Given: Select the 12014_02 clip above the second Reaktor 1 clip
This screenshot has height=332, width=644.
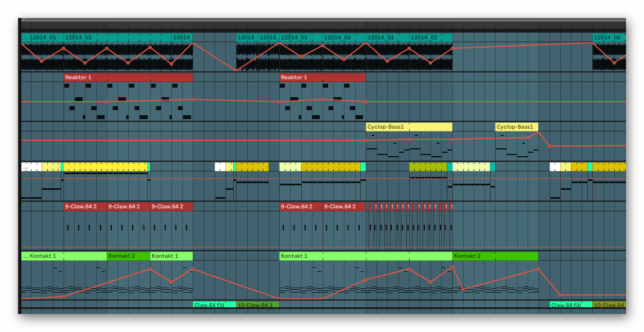Looking at the screenshot, I should pos(344,37).
